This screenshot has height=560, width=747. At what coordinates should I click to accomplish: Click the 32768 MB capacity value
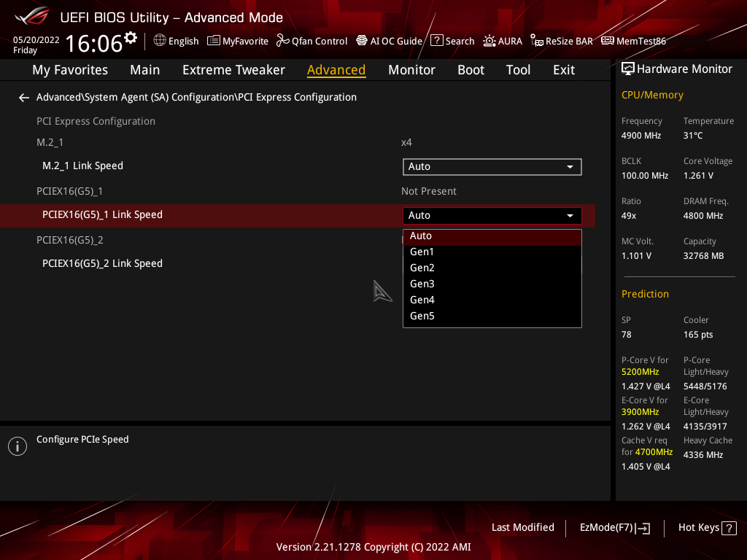[704, 256]
